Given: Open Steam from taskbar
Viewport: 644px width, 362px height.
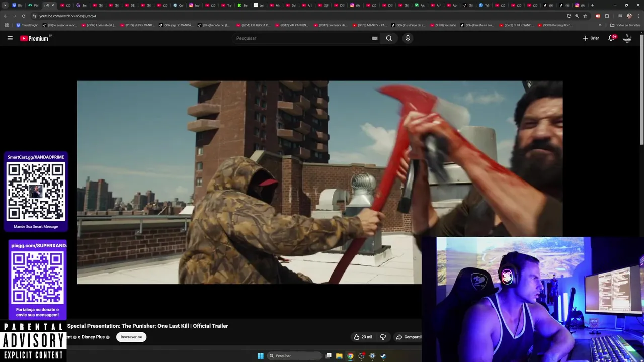Looking at the screenshot, I should (x=383, y=356).
